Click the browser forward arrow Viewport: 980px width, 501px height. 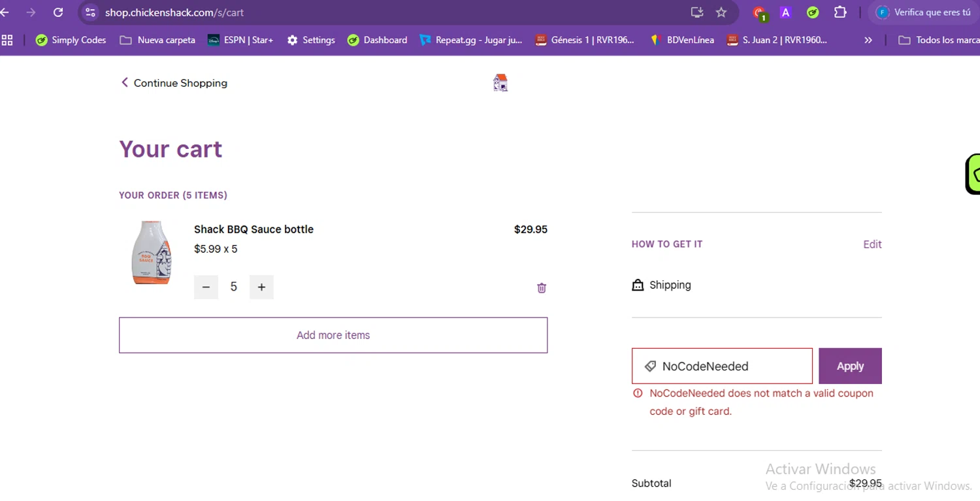pyautogui.click(x=31, y=12)
